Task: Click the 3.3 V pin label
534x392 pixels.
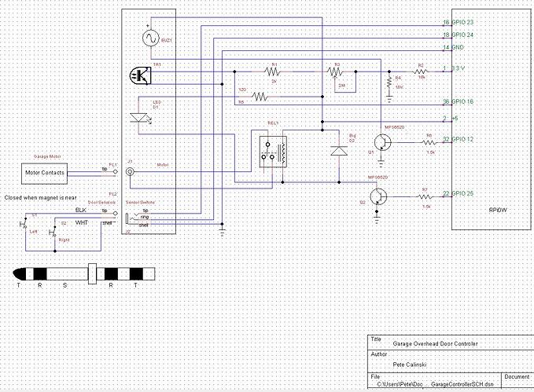Action: click(458, 68)
